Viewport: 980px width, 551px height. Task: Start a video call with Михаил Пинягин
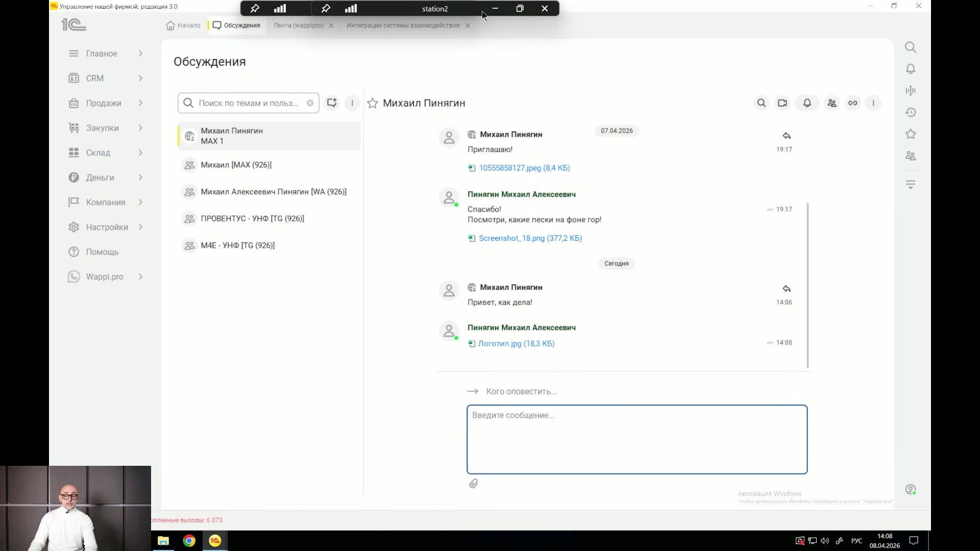(x=782, y=103)
